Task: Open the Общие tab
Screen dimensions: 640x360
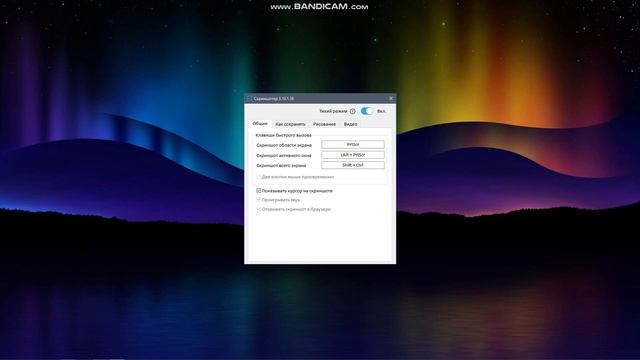Action: coord(260,124)
